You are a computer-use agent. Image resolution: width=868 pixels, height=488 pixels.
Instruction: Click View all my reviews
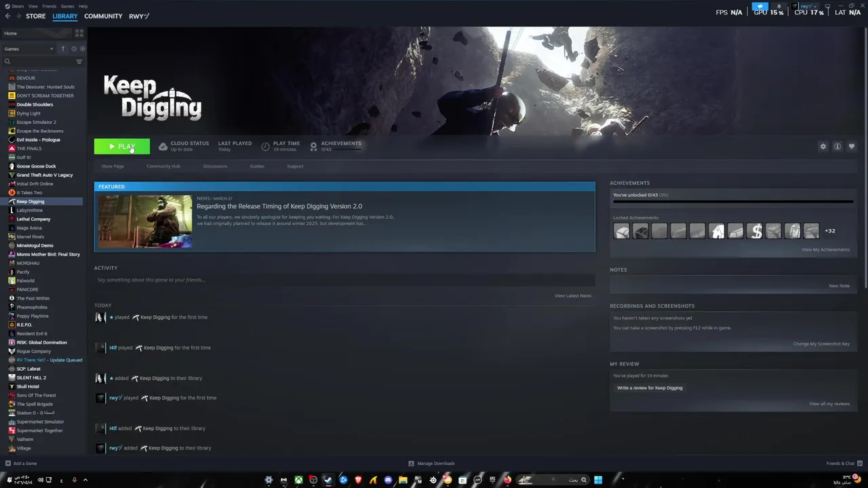(829, 404)
